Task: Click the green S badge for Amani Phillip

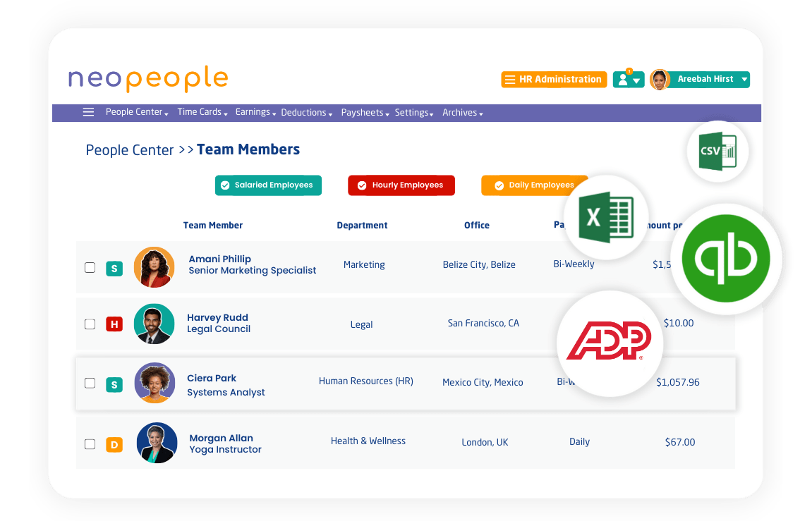Action: [114, 269]
